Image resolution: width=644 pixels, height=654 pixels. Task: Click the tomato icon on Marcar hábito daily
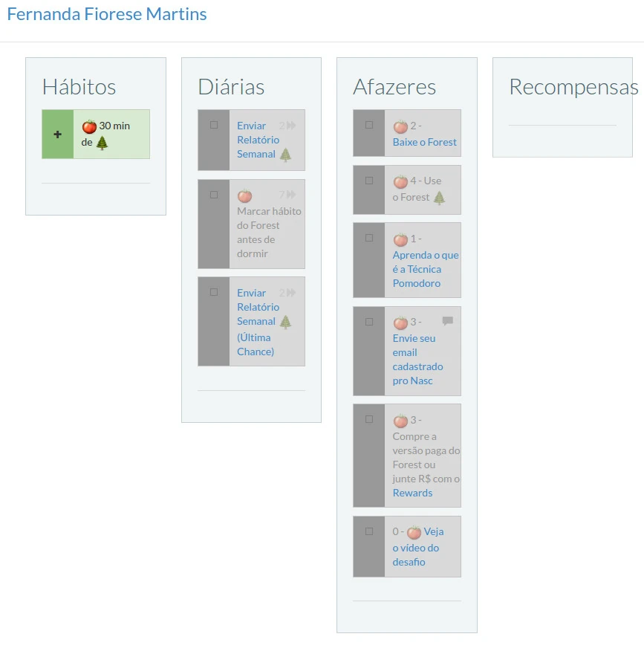point(244,196)
